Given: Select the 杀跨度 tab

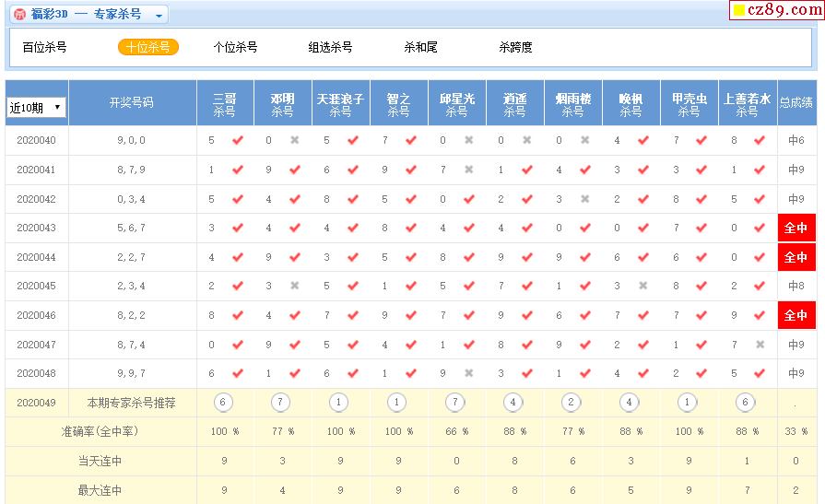Looking at the screenshot, I should pos(515,47).
